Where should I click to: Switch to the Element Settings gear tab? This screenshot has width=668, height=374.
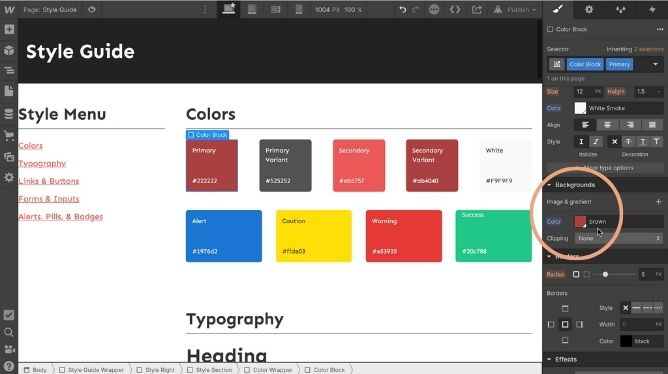click(589, 9)
